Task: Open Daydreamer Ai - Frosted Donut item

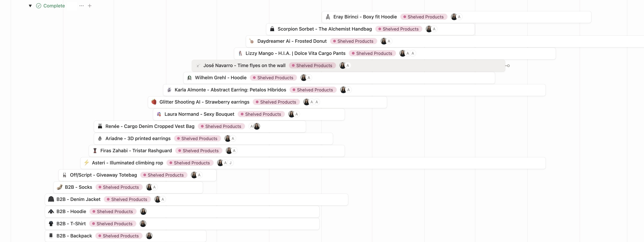Action: click(x=292, y=41)
